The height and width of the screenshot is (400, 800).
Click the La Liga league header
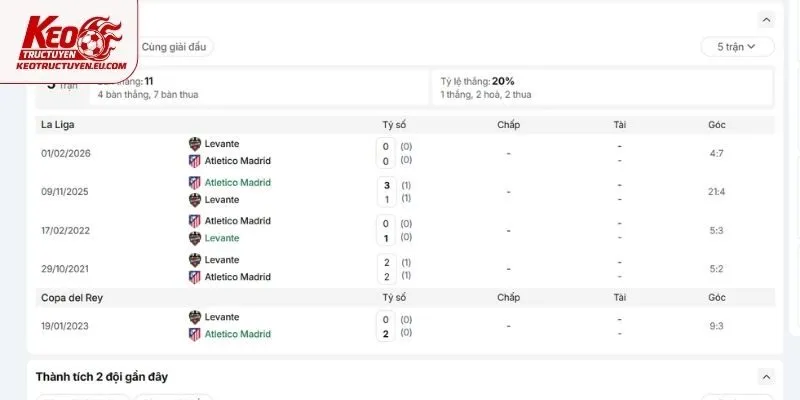[x=58, y=125]
